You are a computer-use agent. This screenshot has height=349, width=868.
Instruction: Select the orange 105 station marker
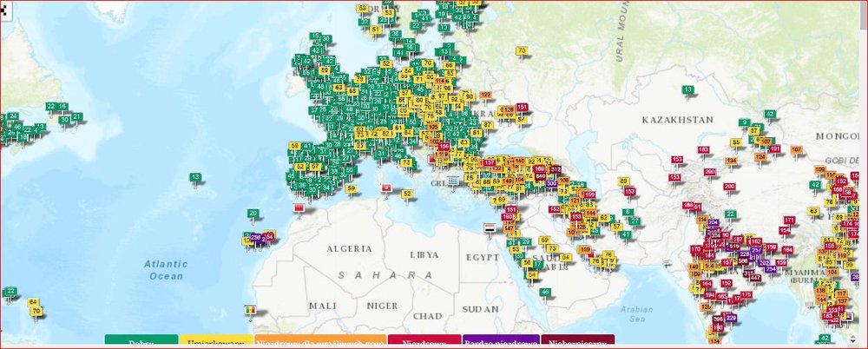click(433, 126)
